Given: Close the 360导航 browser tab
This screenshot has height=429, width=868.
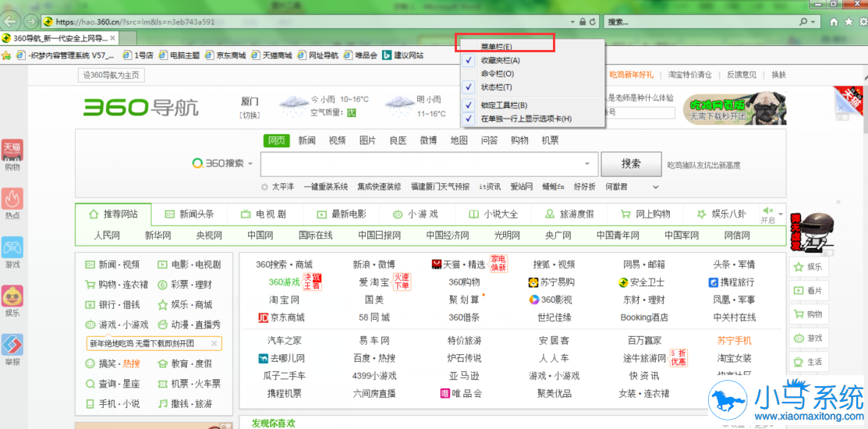Looking at the screenshot, I should [112, 38].
